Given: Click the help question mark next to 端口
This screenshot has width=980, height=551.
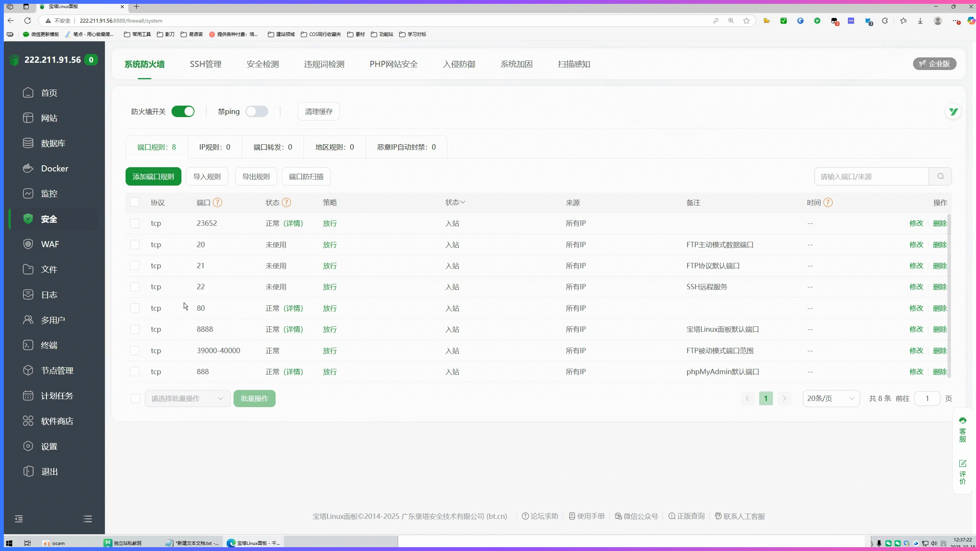Looking at the screenshot, I should 217,202.
